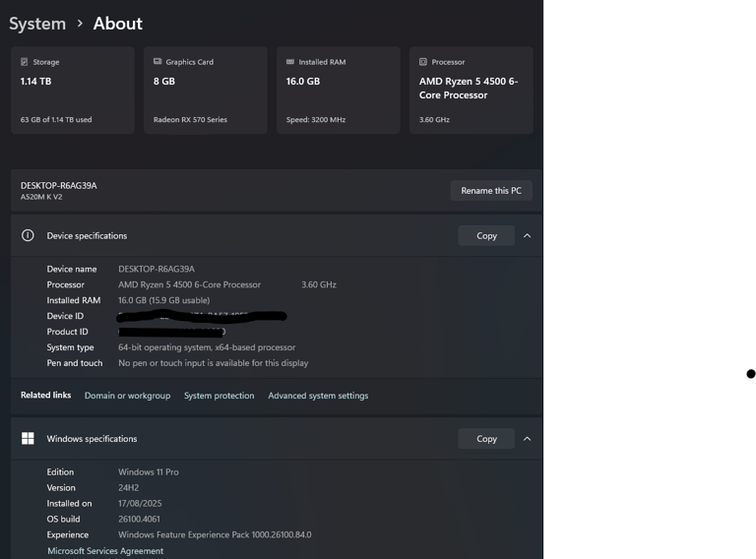Click the 24H2 version value
This screenshot has width=756, height=559.
(128, 488)
